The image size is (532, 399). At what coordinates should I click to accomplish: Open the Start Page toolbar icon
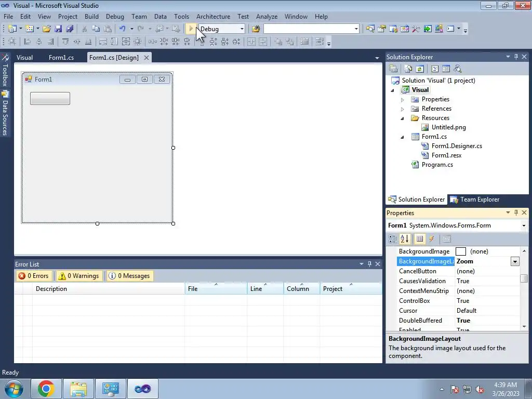[428, 29]
